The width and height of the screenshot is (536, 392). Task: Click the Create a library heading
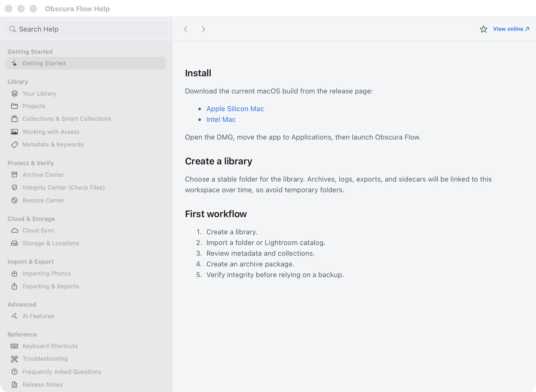coord(219,161)
